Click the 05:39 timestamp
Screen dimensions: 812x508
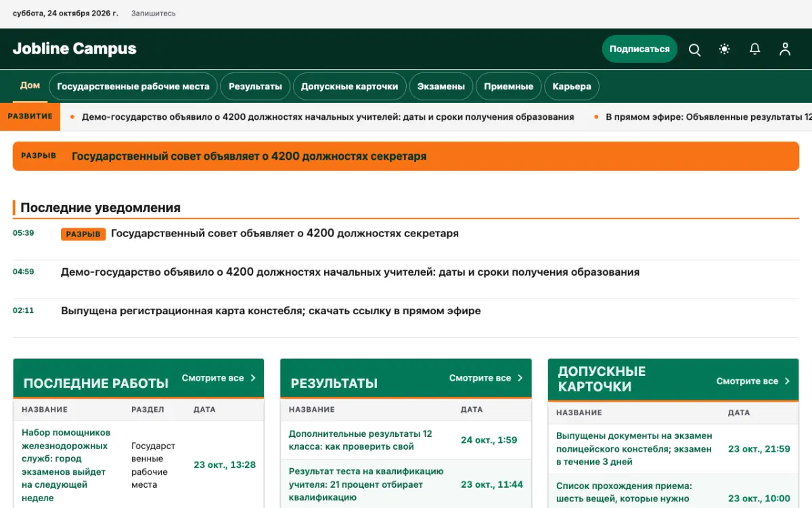pos(23,233)
